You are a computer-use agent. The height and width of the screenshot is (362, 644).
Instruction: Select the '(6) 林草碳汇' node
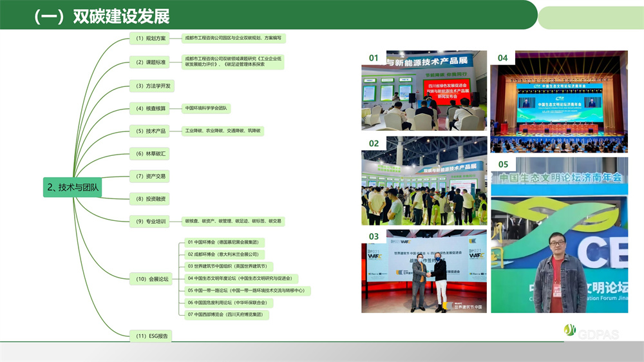[x=151, y=153]
